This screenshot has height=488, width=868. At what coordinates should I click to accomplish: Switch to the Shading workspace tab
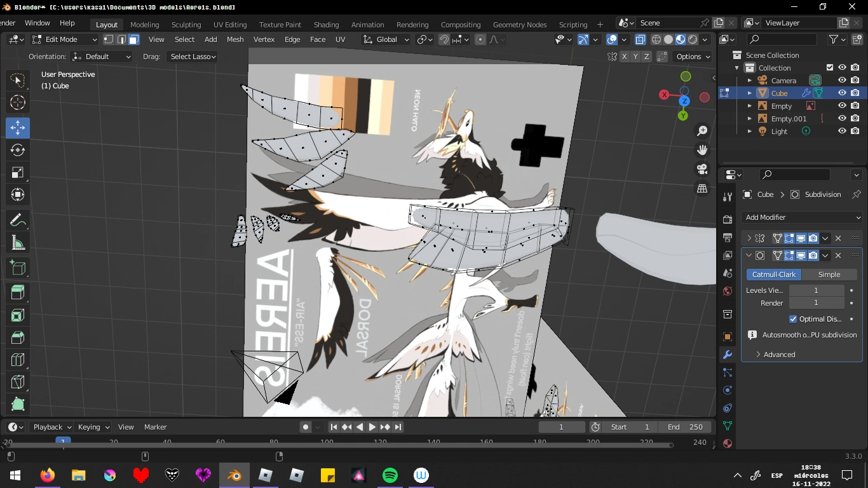[326, 24]
